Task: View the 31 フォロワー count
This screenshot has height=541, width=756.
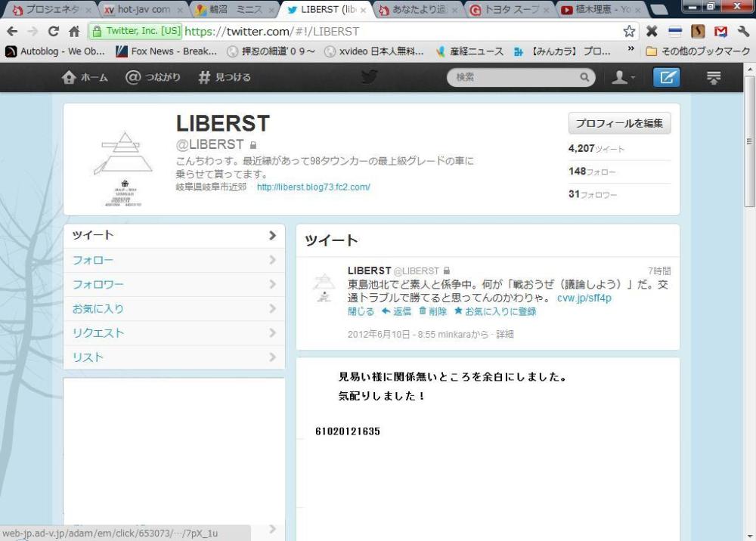Action: [593, 195]
